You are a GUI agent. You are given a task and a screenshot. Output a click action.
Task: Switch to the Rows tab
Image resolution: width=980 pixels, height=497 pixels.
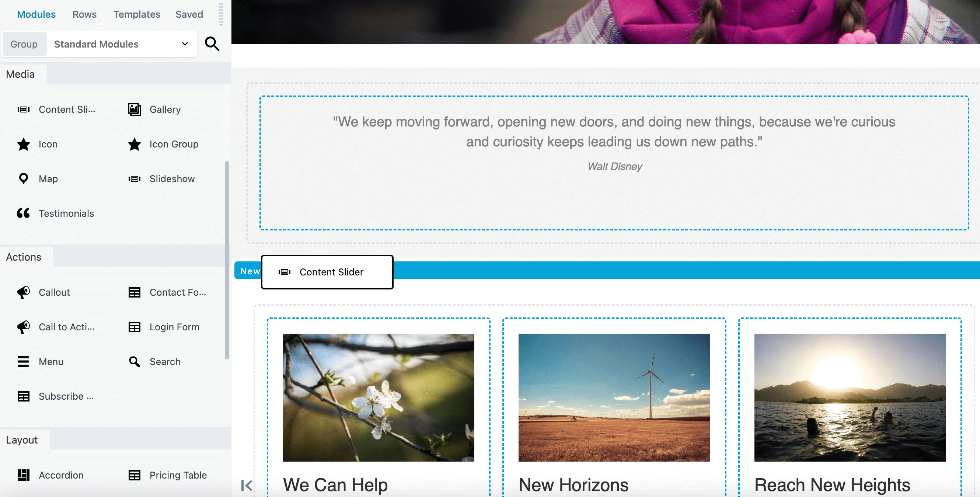[x=84, y=14]
